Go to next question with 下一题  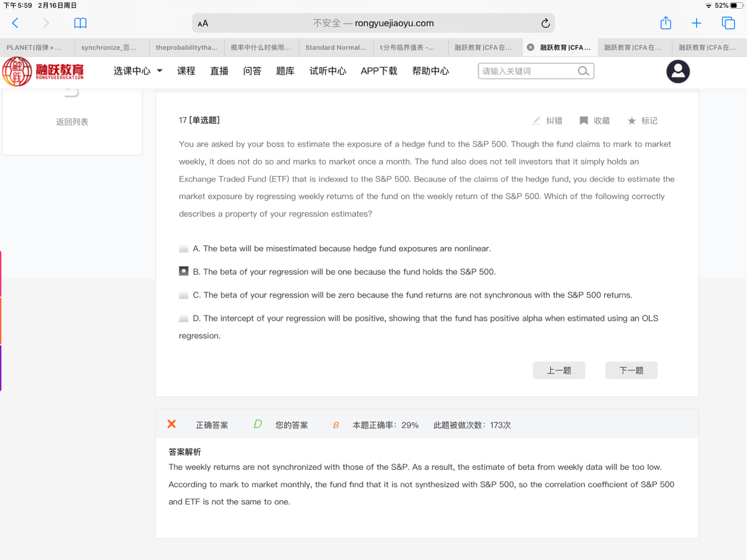[x=631, y=370]
